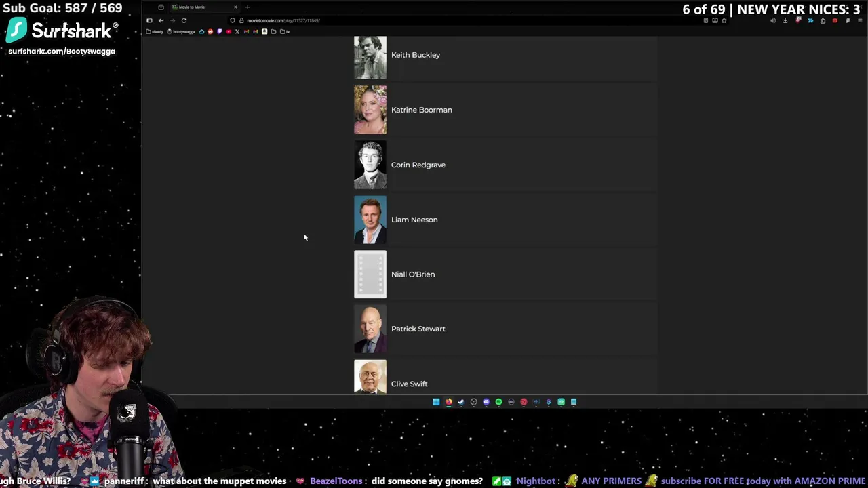Show site security padlock info
Image resolution: width=868 pixels, height=488 pixels.
click(241, 20)
